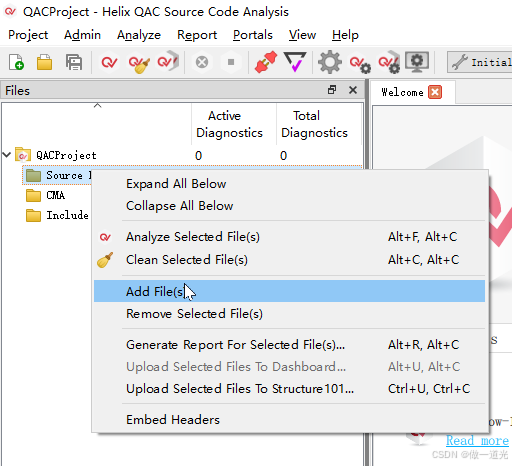Click the greyed Stop square icon
This screenshot has width=512, height=466.
(231, 62)
